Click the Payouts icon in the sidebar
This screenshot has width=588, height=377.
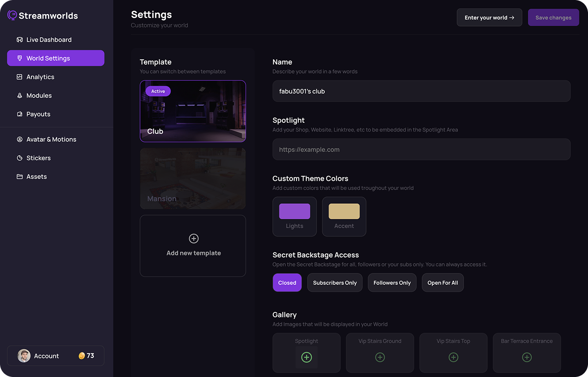pos(19,114)
